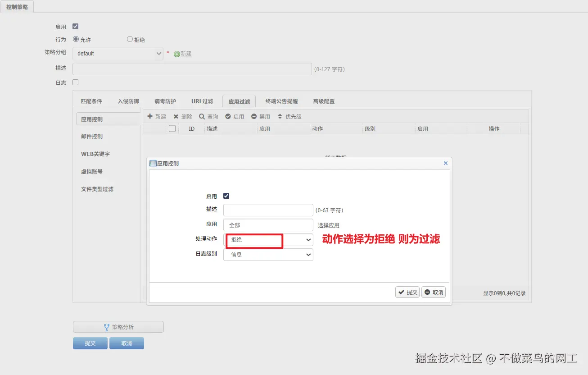Click the 级别 column header

[x=389, y=129]
